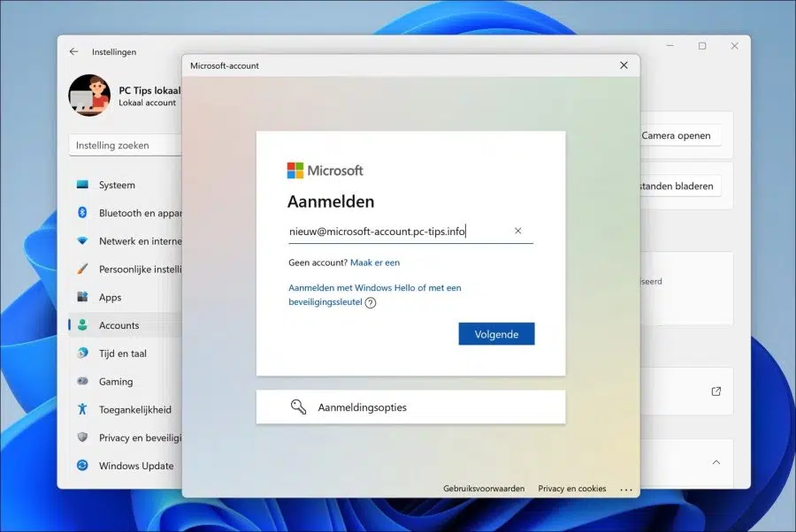Image resolution: width=796 pixels, height=532 pixels.
Task: Open Privacy en beveiliging settings
Action: (125, 437)
